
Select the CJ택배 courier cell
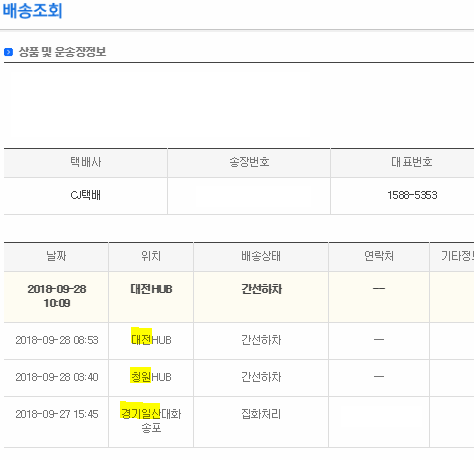tap(86, 195)
